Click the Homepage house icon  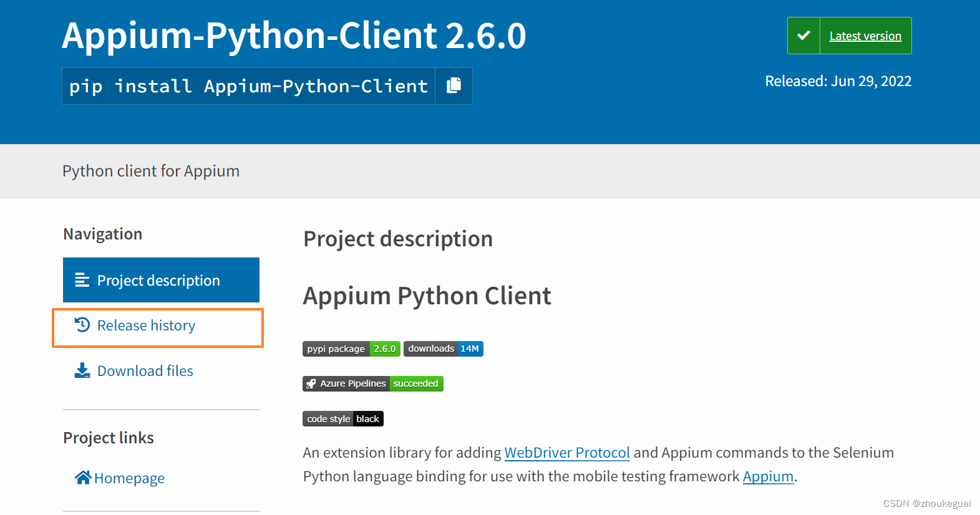(83, 478)
